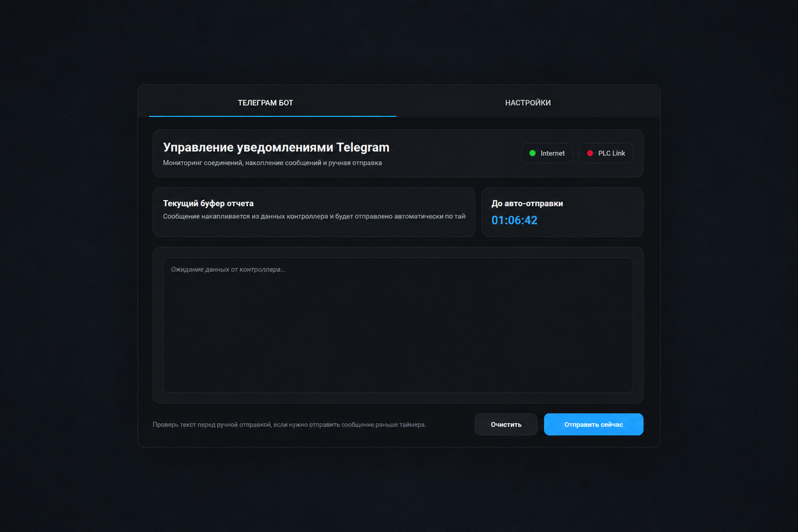Click the Проверь текст перед ручной отправкой hint
This screenshot has height=532, width=798.
289,424
